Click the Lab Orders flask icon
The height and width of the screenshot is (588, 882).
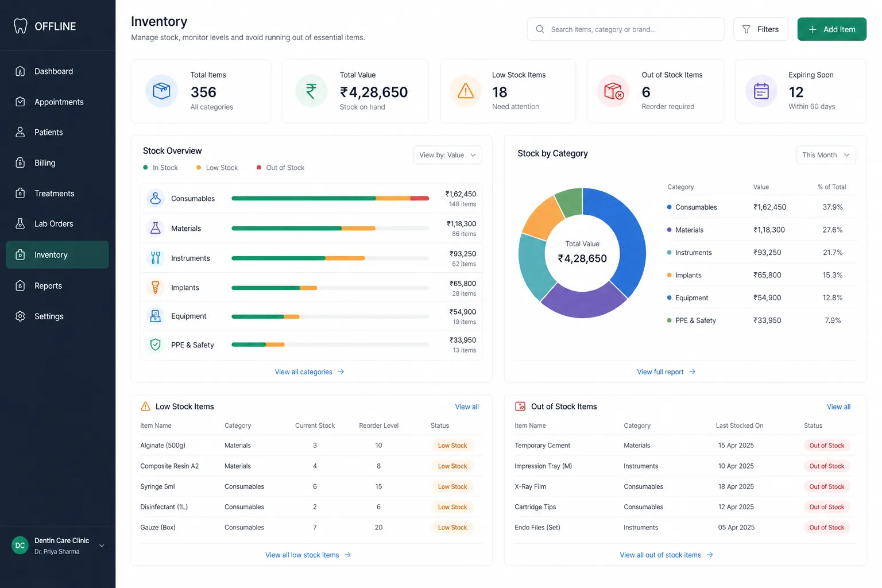pos(20,223)
